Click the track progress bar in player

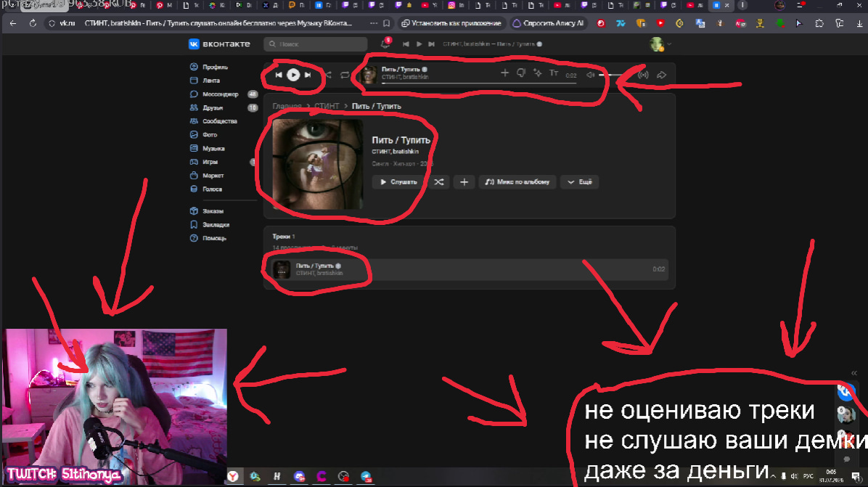(479, 83)
